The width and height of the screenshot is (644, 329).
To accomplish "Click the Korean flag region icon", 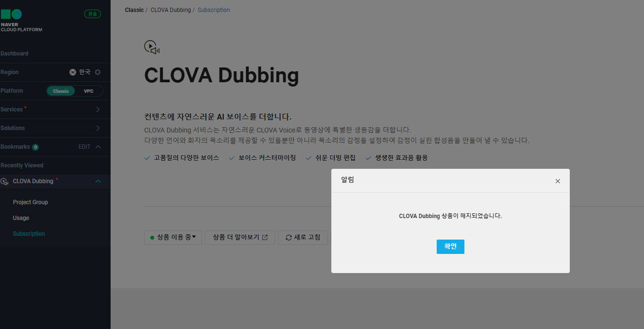I will [73, 72].
